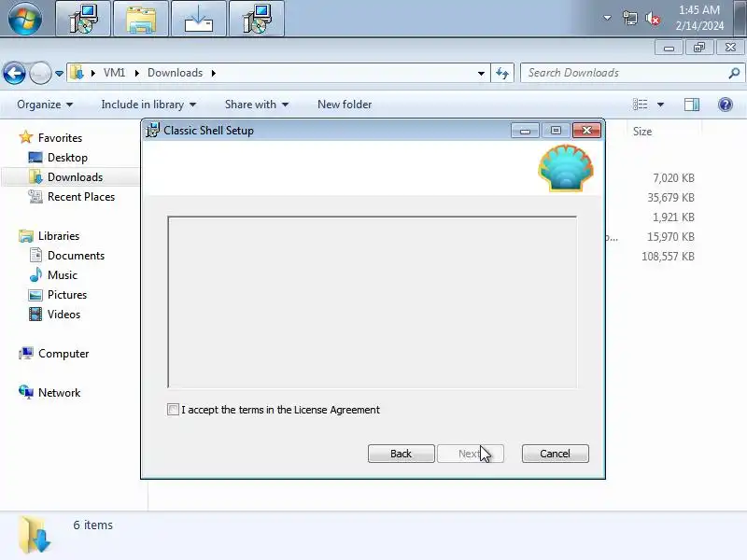
Task: Open Documents library
Action: click(76, 256)
